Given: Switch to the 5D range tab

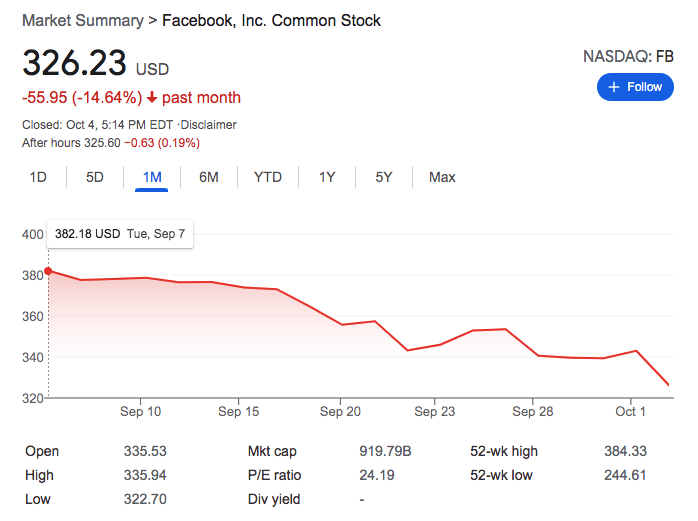Looking at the screenshot, I should tap(95, 177).
